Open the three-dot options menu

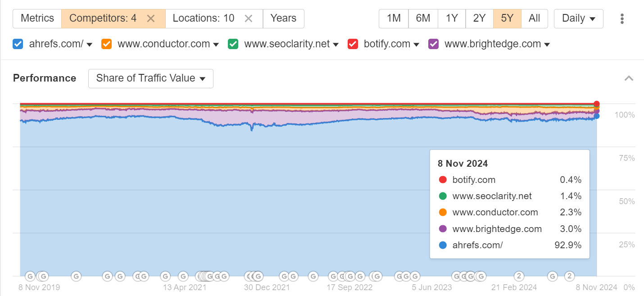[x=622, y=18]
